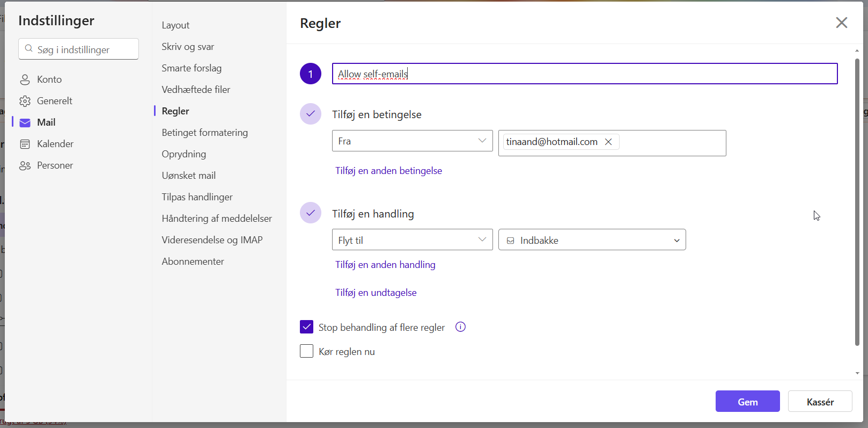Click the scrollbar down arrow
The height and width of the screenshot is (428, 868).
857,373
